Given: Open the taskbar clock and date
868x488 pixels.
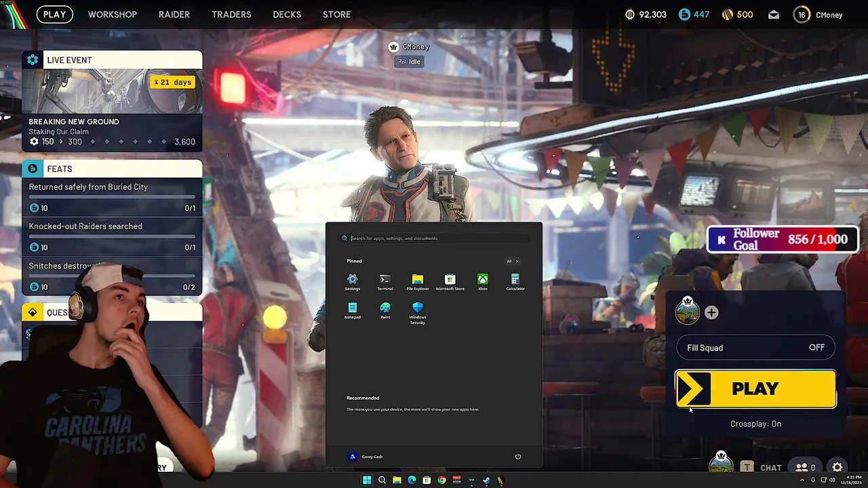Looking at the screenshot, I should 852,481.
